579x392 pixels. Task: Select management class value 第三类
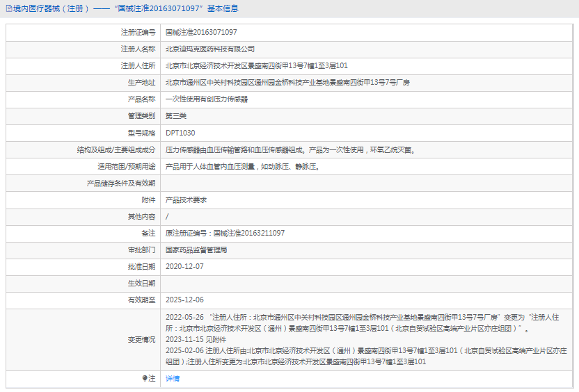176,116
